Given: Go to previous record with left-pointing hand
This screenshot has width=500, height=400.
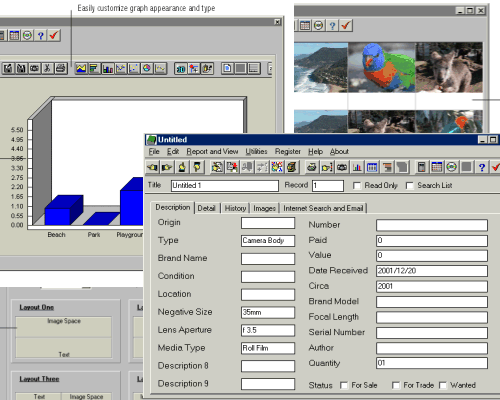Looking at the screenshot, I should click(x=153, y=167).
